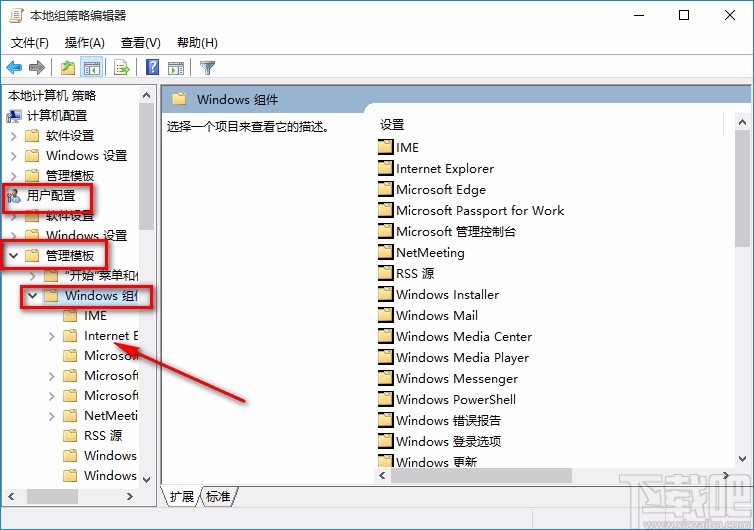Click the NetMeeting folder icon in list

pos(385,252)
